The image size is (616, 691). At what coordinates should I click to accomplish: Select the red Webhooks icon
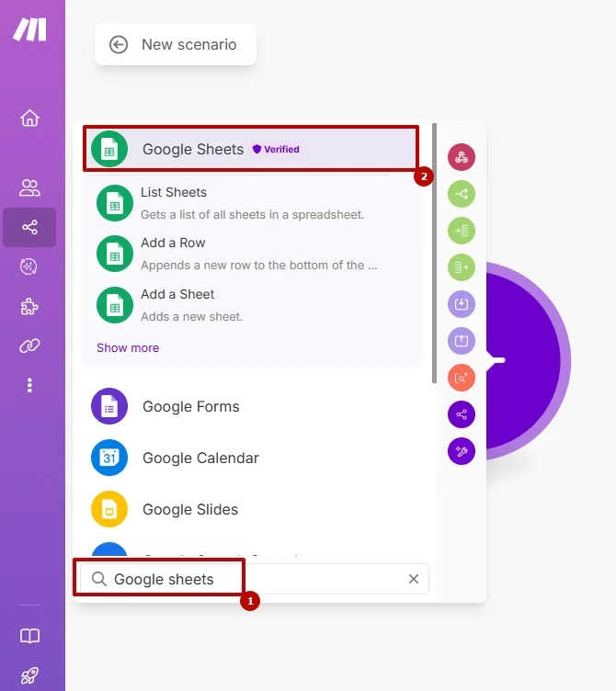pyautogui.click(x=462, y=157)
